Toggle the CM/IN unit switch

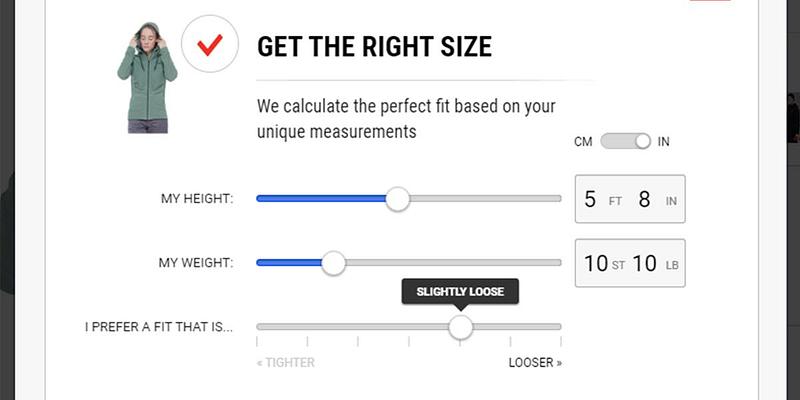point(626,141)
